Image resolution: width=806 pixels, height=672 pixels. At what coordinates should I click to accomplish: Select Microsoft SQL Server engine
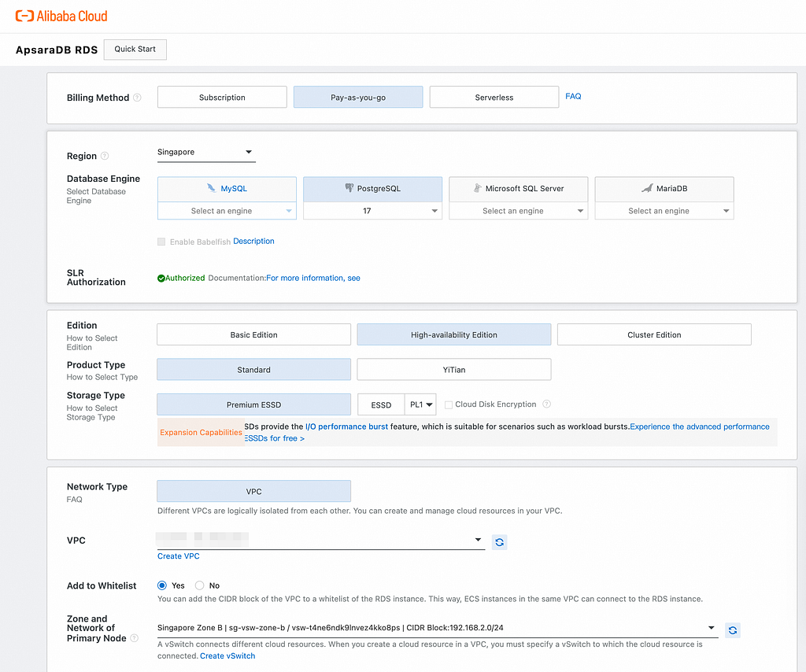[518, 189]
